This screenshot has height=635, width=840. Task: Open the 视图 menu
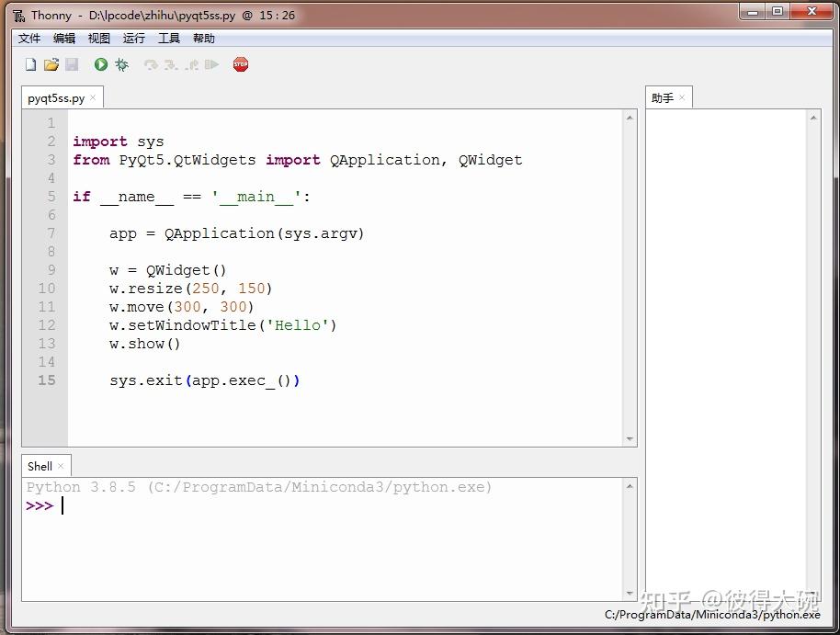point(98,38)
